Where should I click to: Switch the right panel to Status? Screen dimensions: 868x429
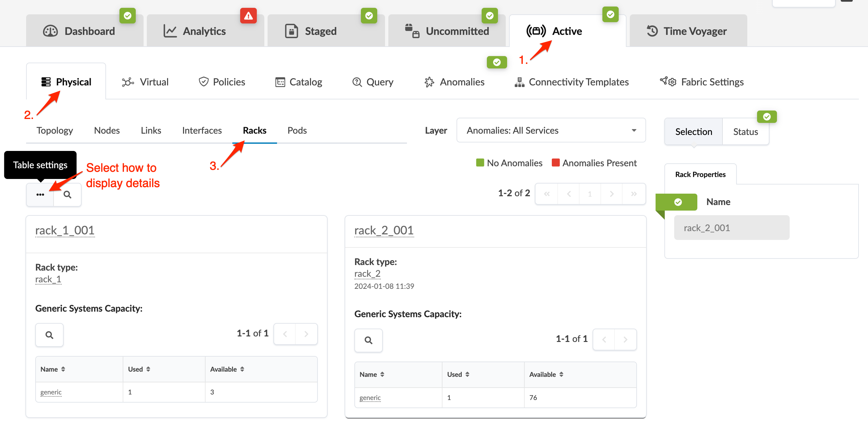point(745,132)
